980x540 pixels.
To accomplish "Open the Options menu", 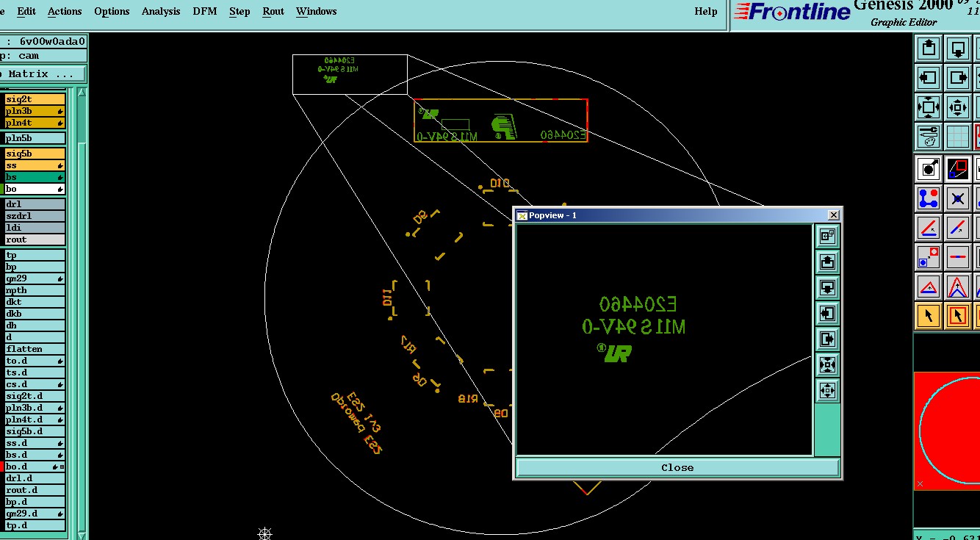I will 112,11.
